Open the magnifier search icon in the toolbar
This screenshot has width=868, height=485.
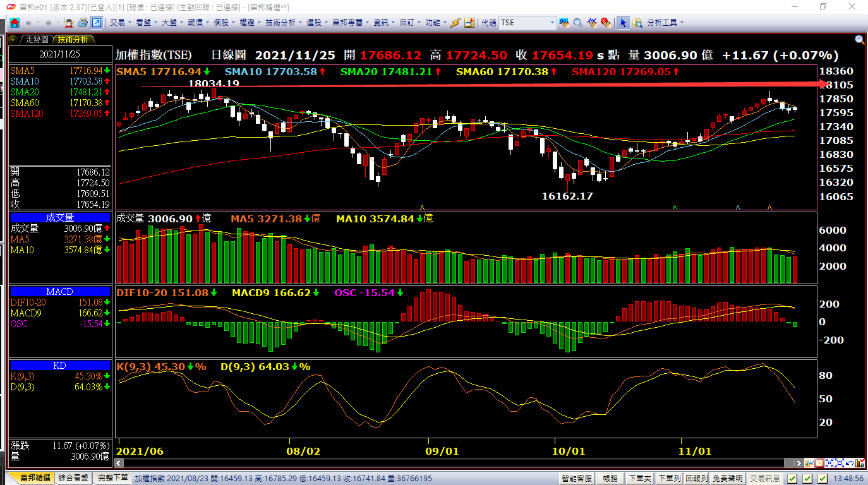pos(578,23)
